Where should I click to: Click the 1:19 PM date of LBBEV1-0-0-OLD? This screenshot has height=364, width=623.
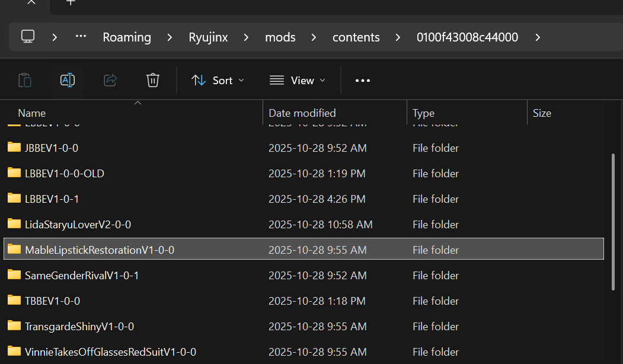coord(317,173)
